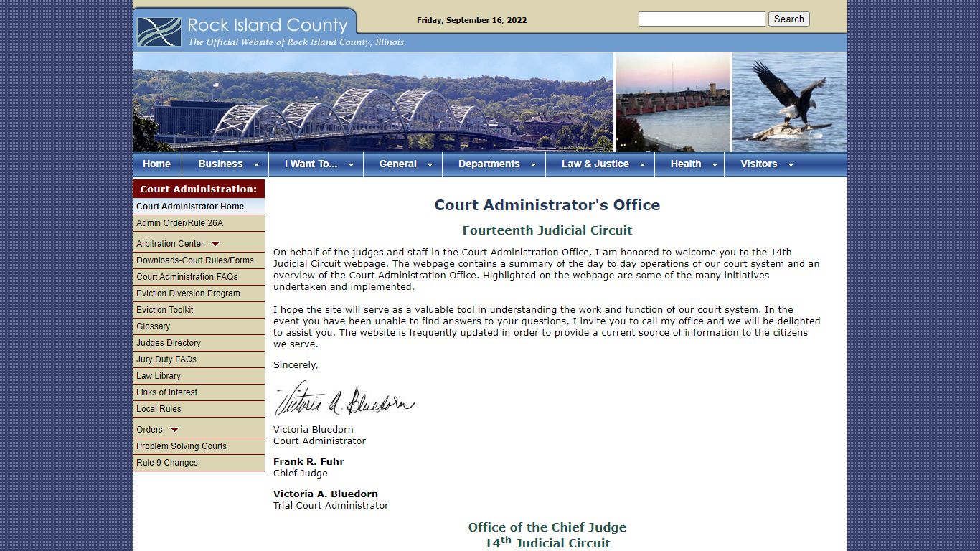980x551 pixels.
Task: Click the date Friday, September 16, 2022
Action: (472, 20)
